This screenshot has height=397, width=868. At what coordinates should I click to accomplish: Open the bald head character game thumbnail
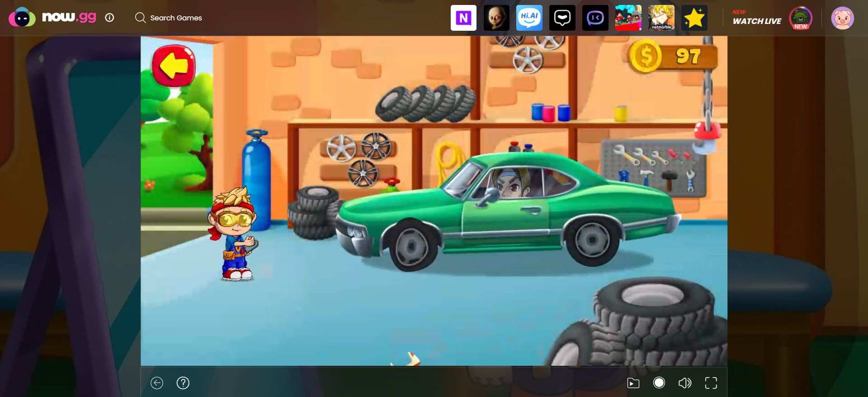click(x=496, y=18)
